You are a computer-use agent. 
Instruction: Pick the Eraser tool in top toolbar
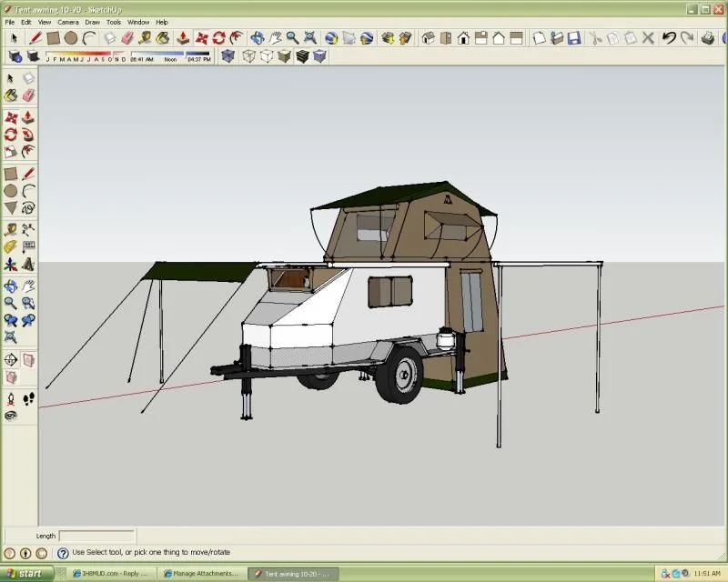point(127,38)
